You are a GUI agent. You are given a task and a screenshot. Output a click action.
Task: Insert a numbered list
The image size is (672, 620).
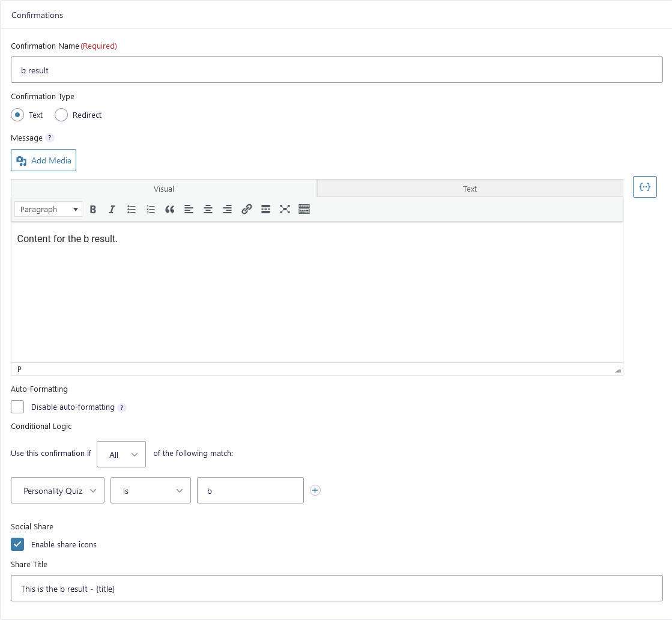click(151, 209)
